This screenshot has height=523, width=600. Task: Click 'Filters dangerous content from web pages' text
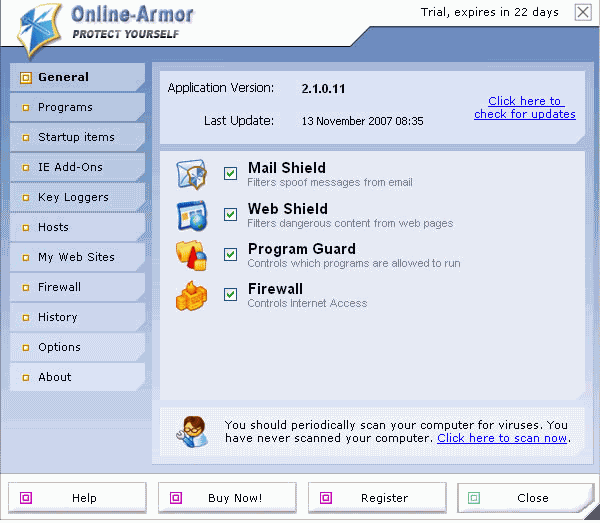(350, 223)
